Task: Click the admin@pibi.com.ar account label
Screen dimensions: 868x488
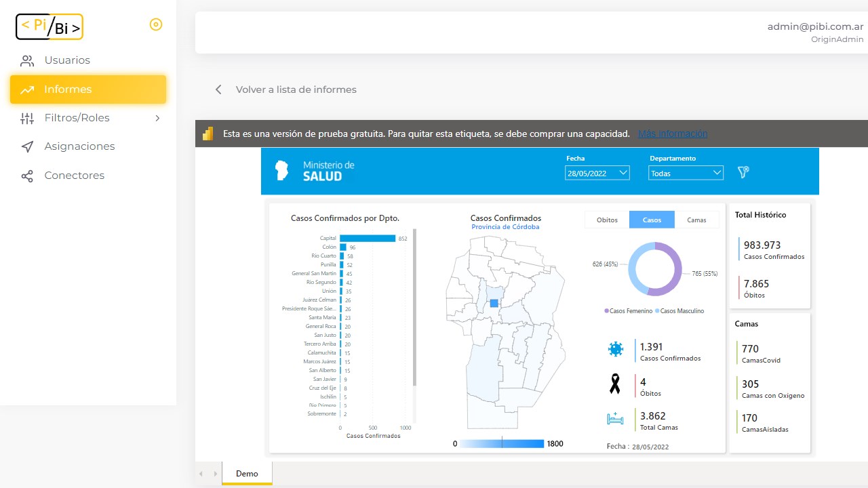Action: pos(815,27)
